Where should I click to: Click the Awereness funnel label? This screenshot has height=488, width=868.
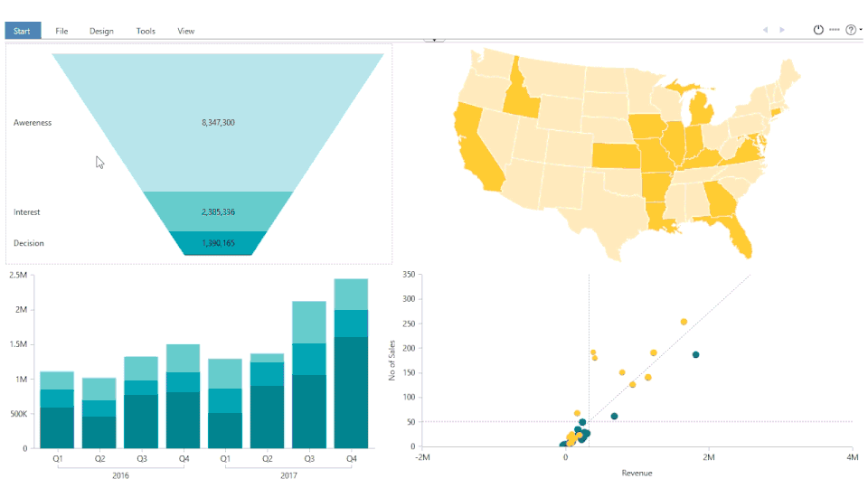[x=33, y=123]
